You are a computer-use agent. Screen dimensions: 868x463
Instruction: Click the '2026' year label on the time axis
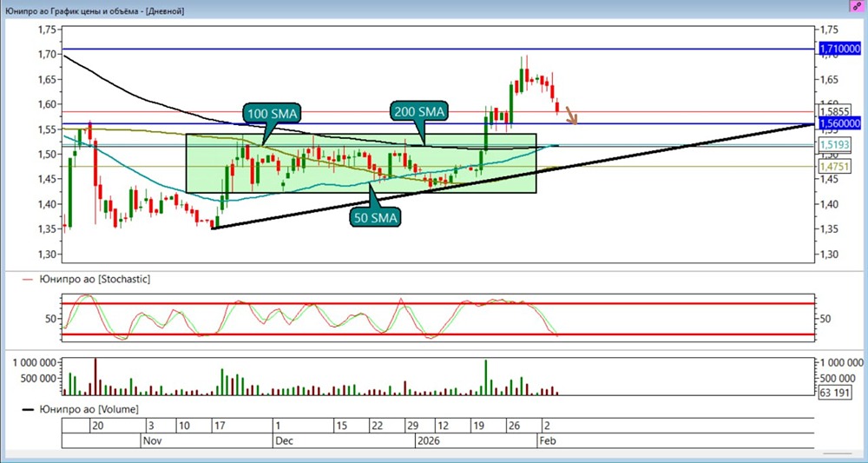[427, 441]
